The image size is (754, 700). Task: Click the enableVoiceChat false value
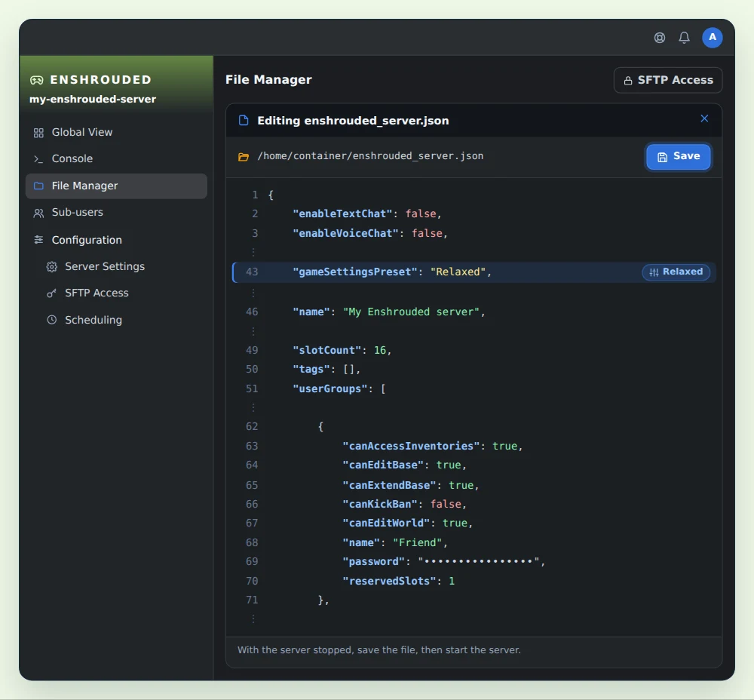click(x=427, y=233)
